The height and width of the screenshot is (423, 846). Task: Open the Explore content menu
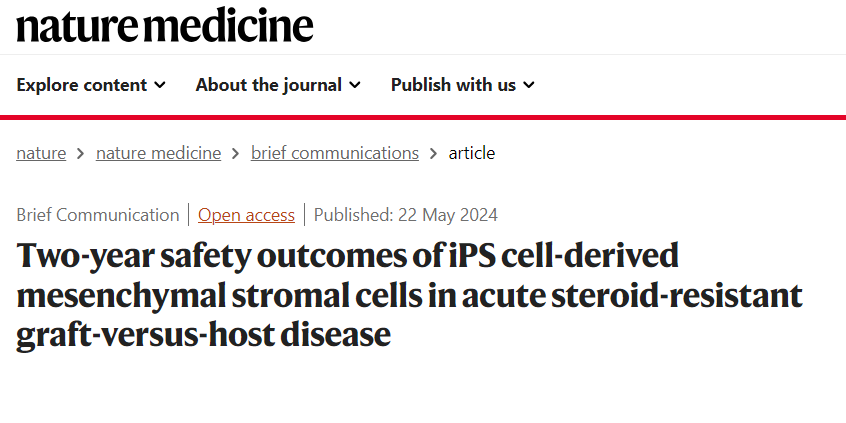click(81, 85)
